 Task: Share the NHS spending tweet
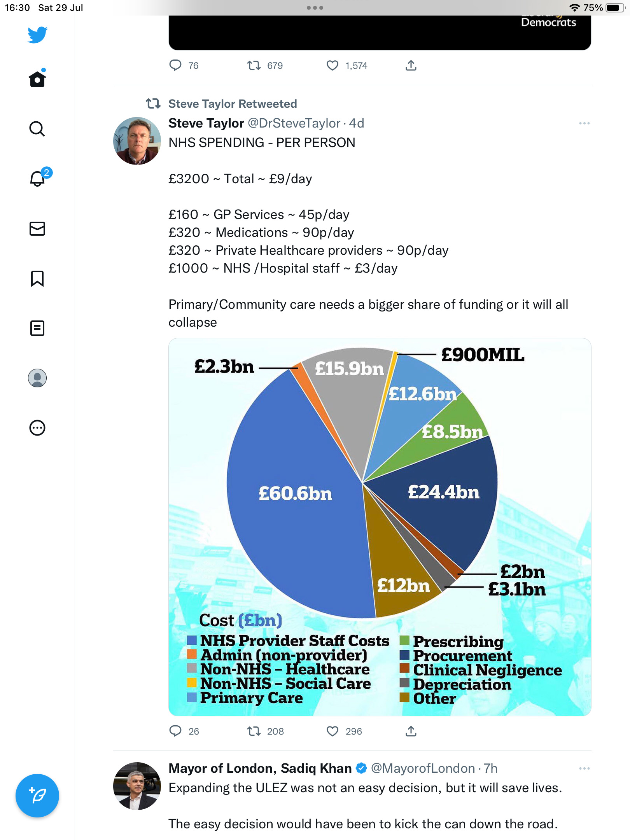(411, 731)
